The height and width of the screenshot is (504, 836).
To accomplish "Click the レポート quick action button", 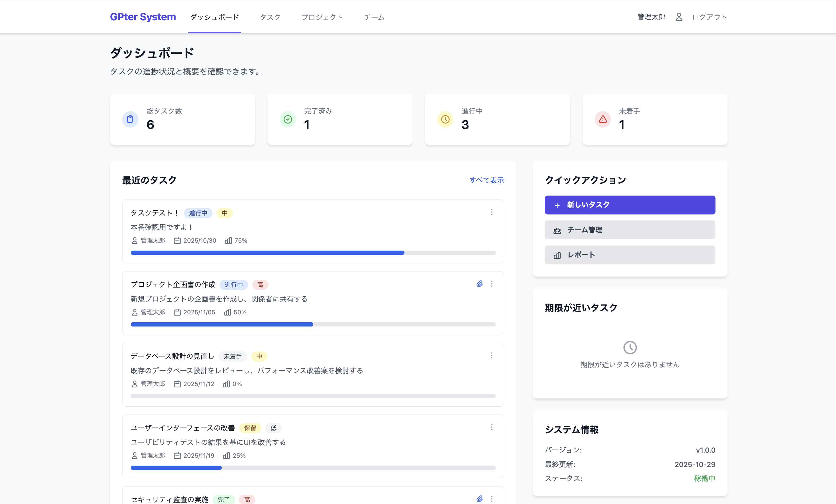I will pyautogui.click(x=630, y=255).
